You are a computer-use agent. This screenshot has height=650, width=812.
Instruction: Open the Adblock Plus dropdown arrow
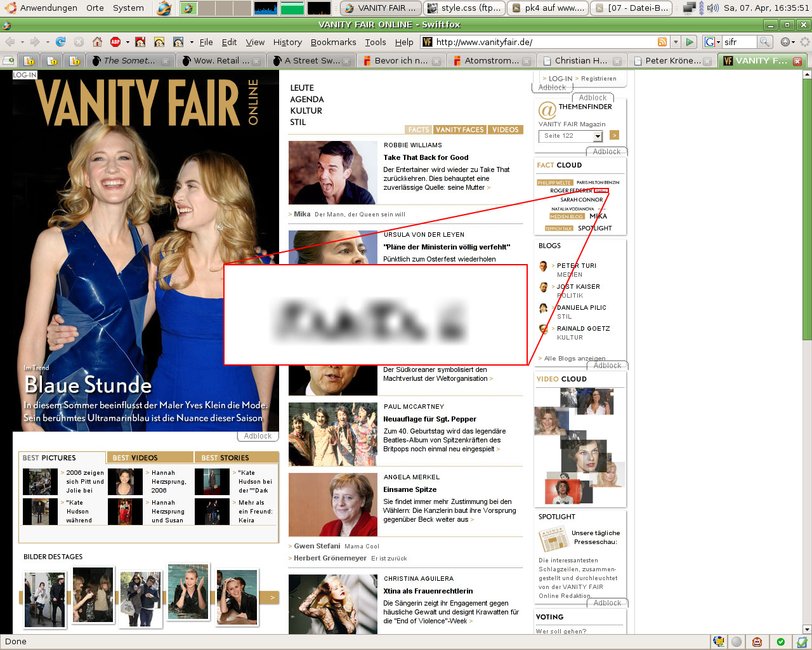click(128, 42)
